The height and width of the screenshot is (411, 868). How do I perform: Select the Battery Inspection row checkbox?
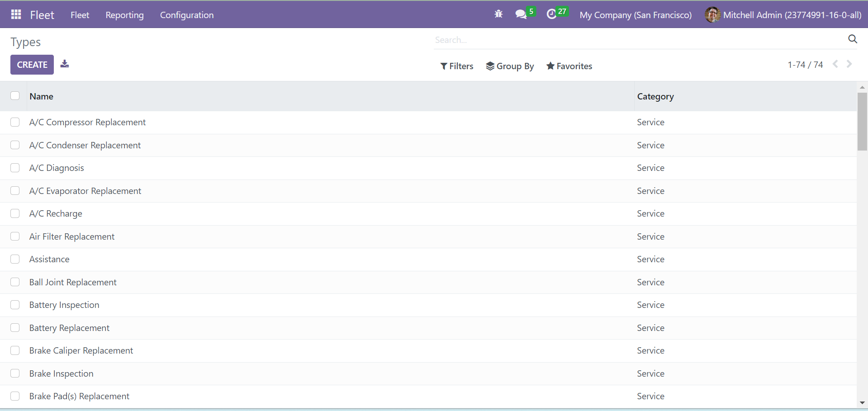[15, 305]
